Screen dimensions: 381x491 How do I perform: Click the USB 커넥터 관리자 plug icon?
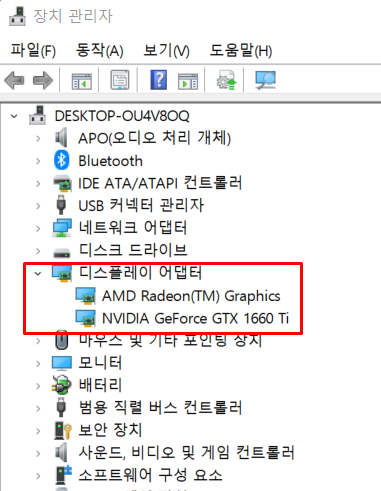[x=61, y=205]
